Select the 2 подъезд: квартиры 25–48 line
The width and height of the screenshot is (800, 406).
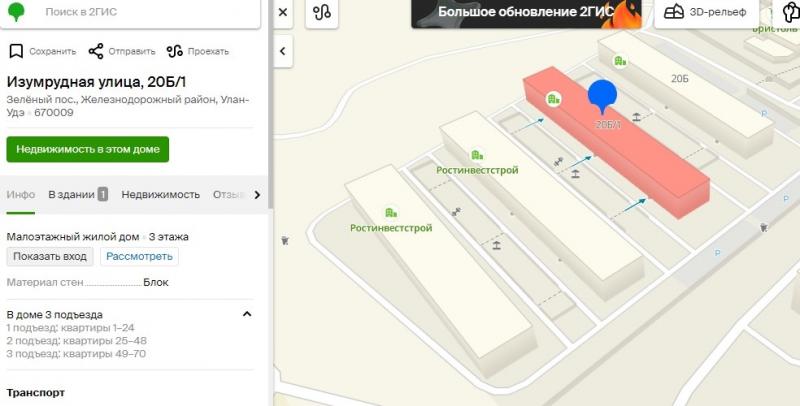77,340
